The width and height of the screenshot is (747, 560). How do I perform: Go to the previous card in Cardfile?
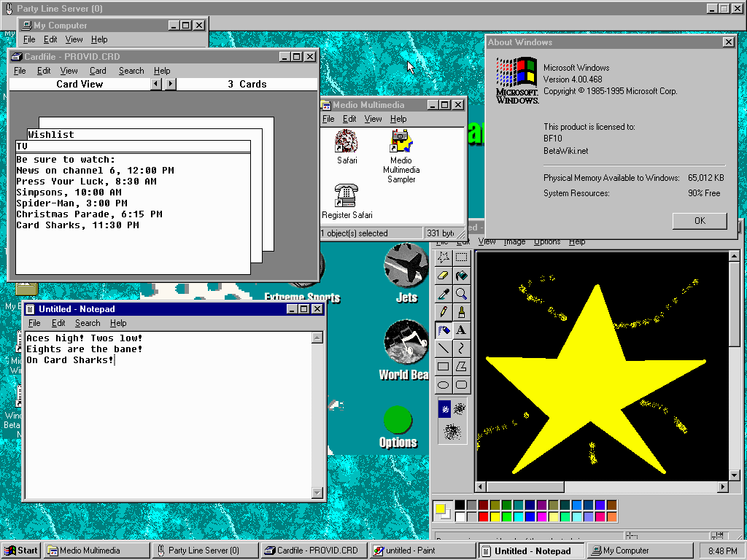[x=156, y=84]
